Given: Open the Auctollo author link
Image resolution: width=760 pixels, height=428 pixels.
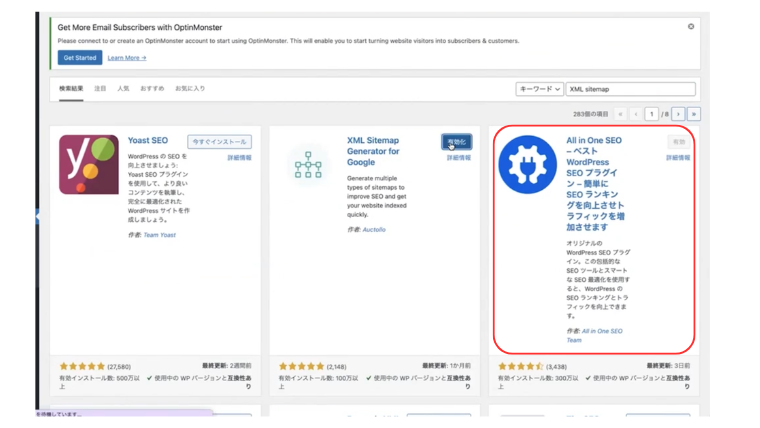Looking at the screenshot, I should [374, 229].
